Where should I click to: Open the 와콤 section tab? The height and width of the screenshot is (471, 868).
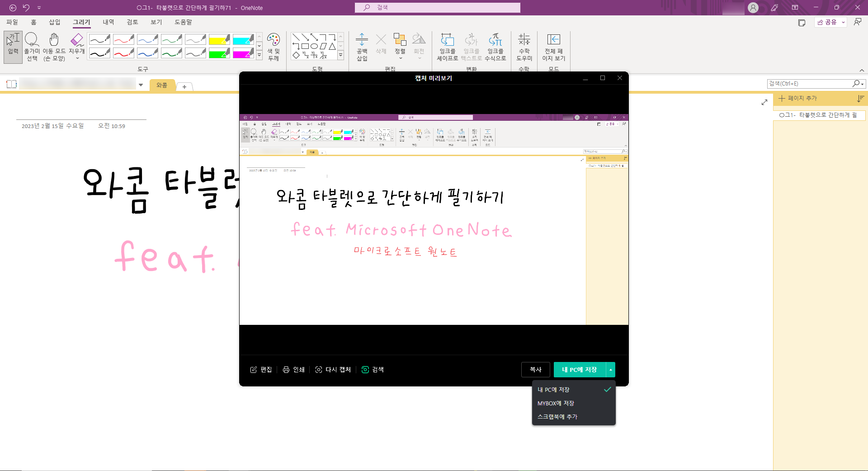point(162,85)
